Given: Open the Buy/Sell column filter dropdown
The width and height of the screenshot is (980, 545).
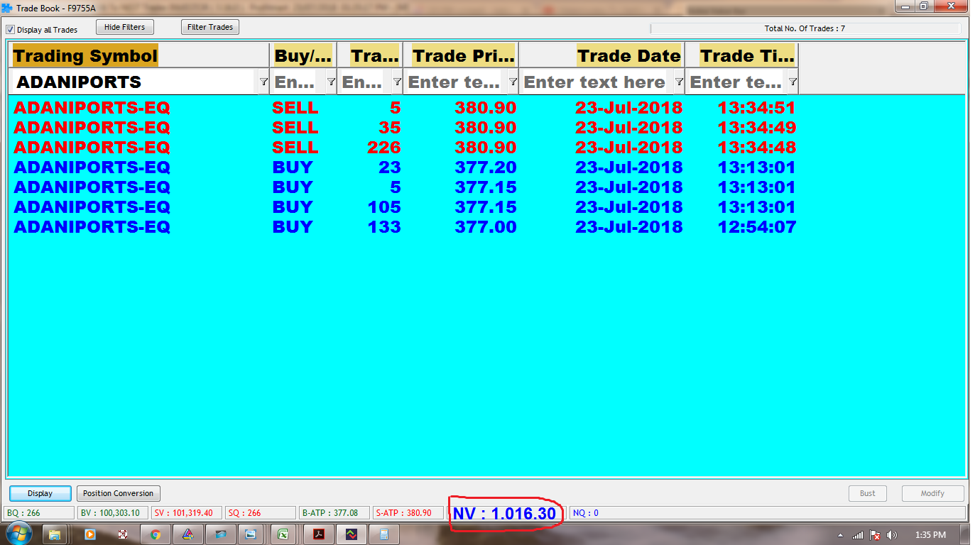Looking at the screenshot, I should click(331, 82).
